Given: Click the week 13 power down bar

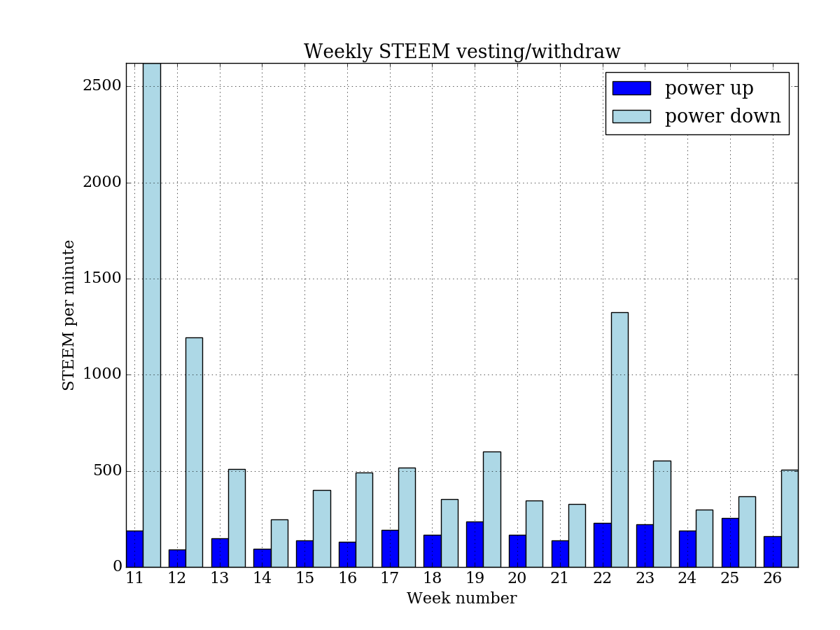Looking at the screenshot, I should (237, 518).
